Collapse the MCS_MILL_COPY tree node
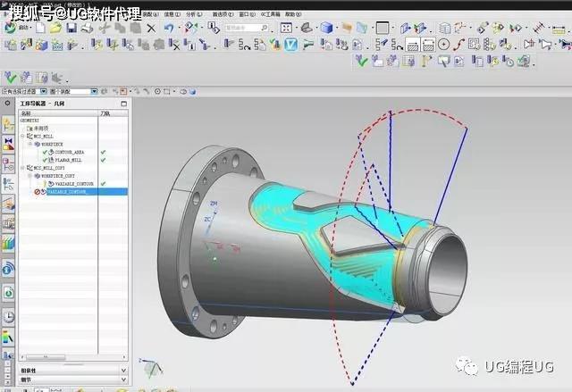Image resolution: width=572 pixels, height=392 pixels. click(x=22, y=168)
